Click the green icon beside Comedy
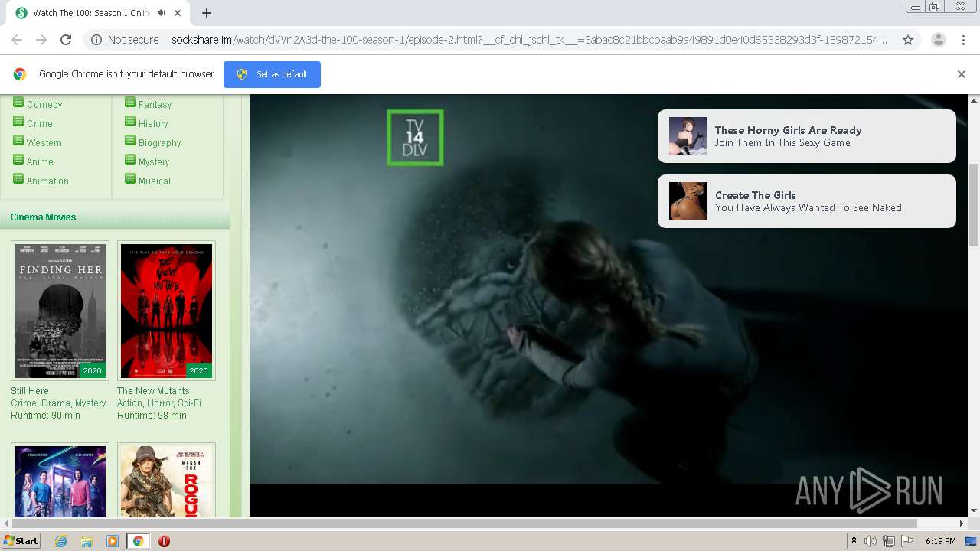Viewport: 980px width, 551px height. pyautogui.click(x=18, y=103)
